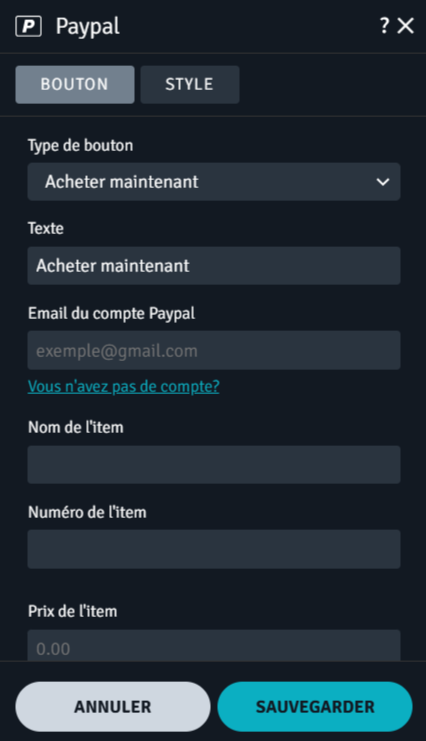Follow the "Vous n'avez pas de compte?" link
The height and width of the screenshot is (741, 426).
pos(123,387)
